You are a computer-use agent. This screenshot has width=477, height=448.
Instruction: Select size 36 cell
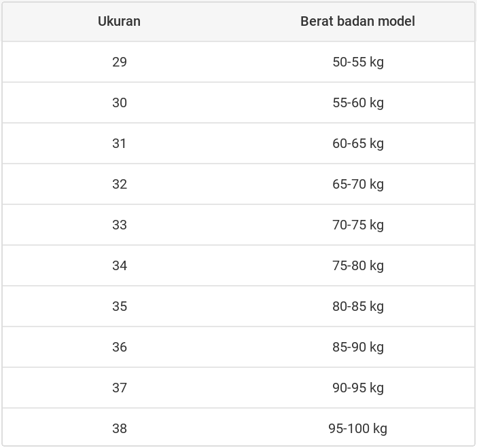[x=120, y=347]
